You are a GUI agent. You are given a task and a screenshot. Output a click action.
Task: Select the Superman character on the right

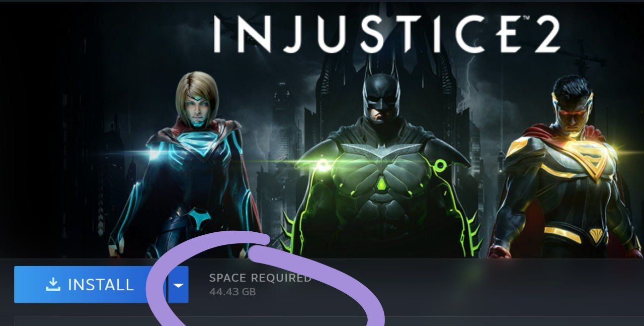(x=566, y=166)
